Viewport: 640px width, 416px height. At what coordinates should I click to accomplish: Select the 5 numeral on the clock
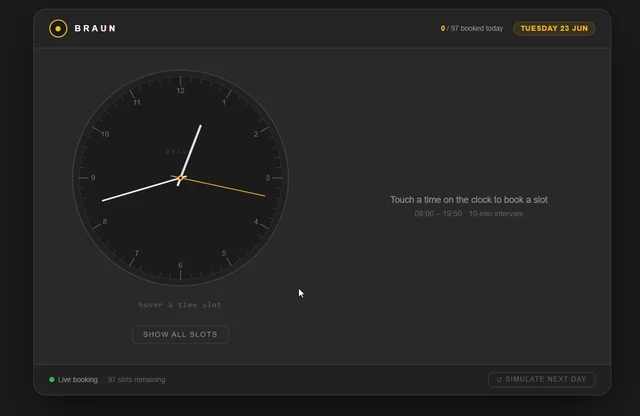(x=224, y=253)
